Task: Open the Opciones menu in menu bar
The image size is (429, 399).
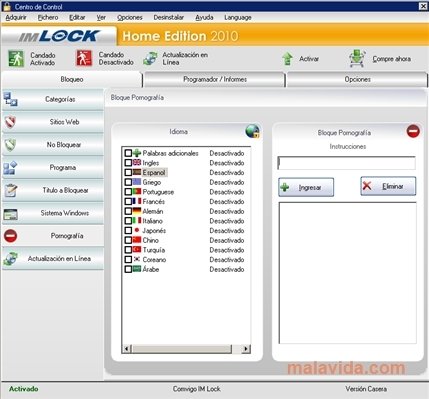Action: click(x=130, y=17)
